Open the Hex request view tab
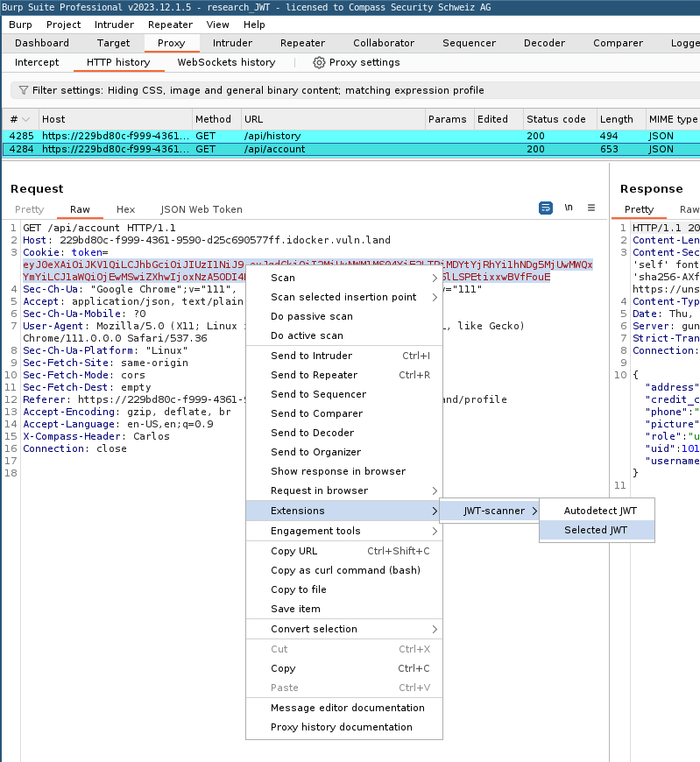Viewport: 700px width, 762px height. coord(126,209)
